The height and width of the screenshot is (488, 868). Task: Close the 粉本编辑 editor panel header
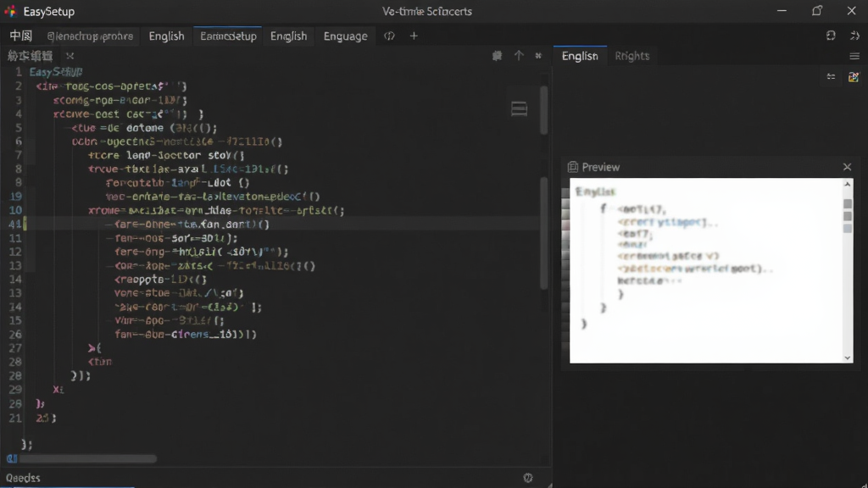tap(70, 55)
